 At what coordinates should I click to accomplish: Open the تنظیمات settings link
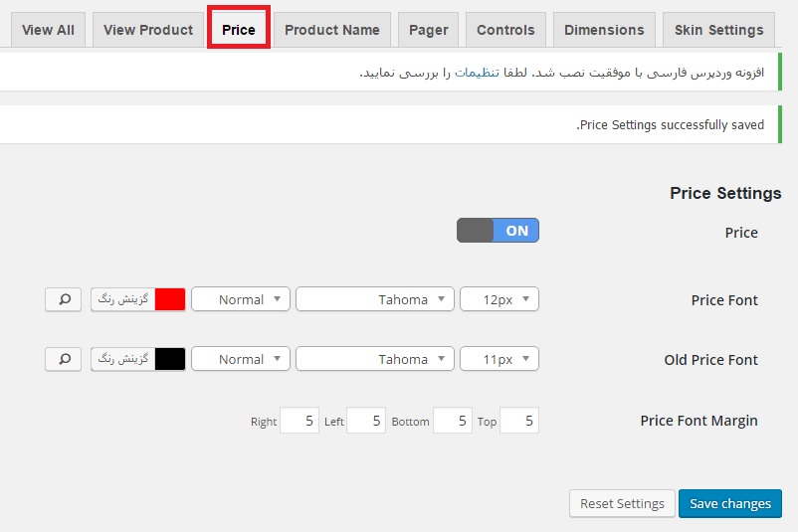pos(477,73)
